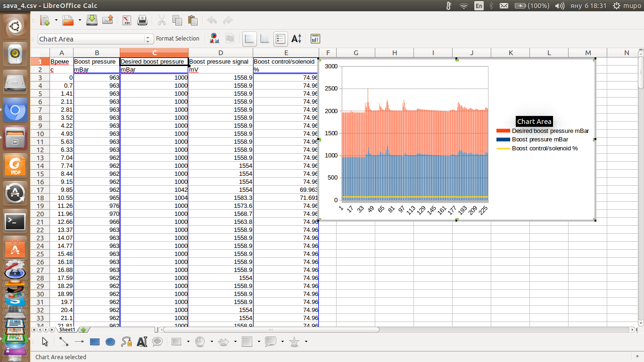
Task: Switch to the Sheet1 tab
Action: pyautogui.click(x=66, y=330)
